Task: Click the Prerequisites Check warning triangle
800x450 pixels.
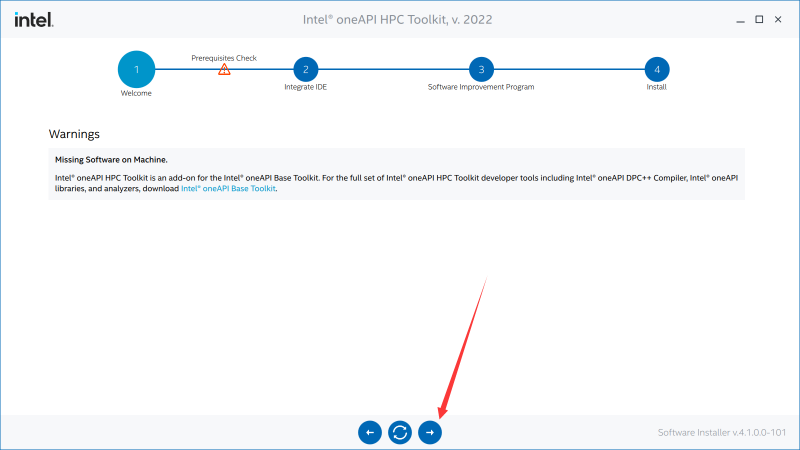Action: (224, 70)
